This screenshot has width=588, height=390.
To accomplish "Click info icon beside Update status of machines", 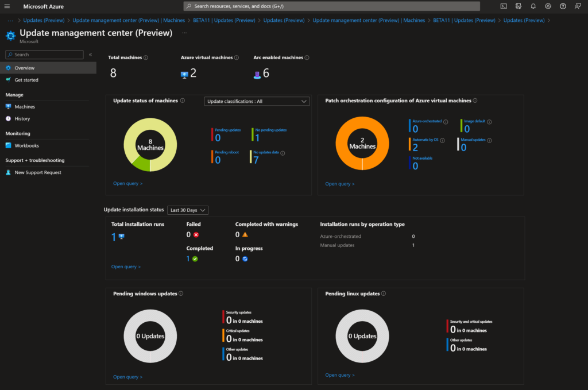I will 183,101.
